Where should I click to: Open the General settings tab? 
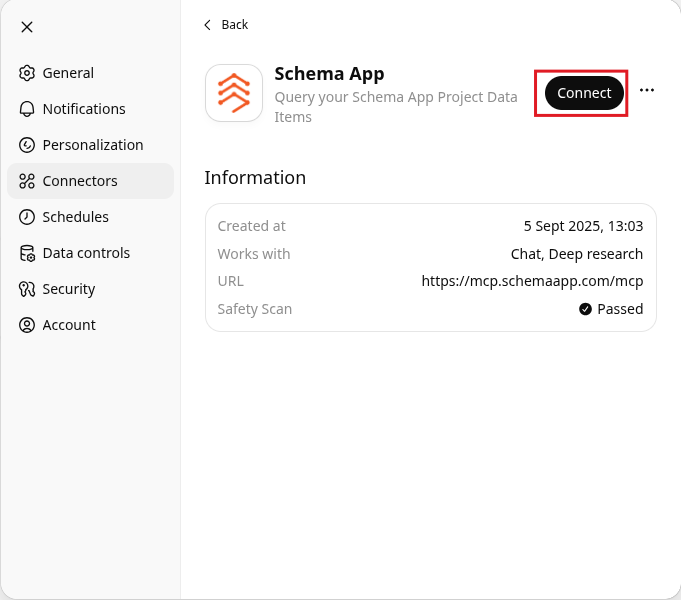tap(90, 73)
